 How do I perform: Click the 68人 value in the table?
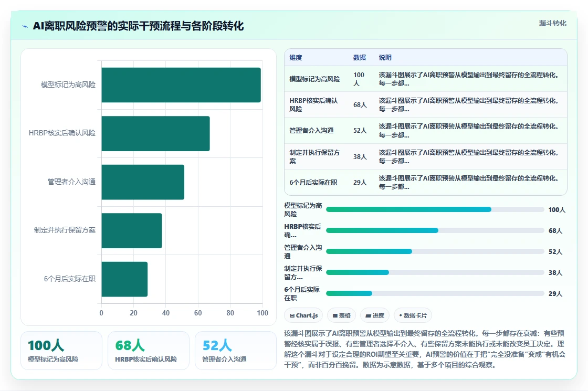[360, 104]
